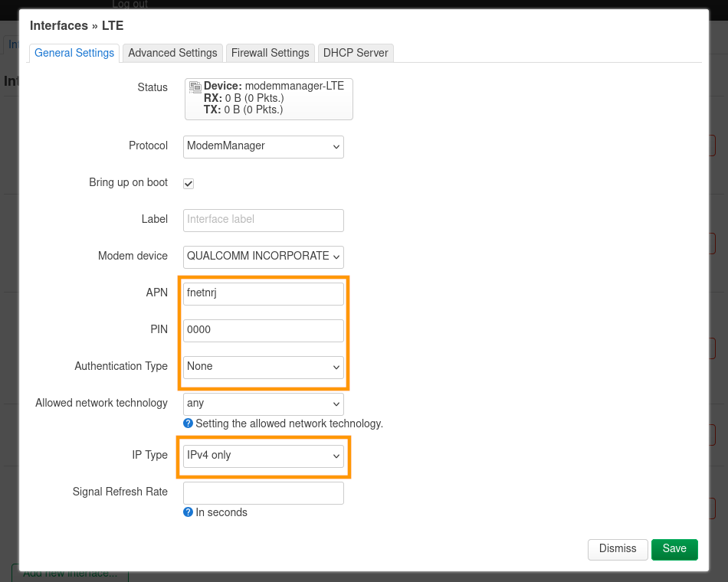Focus the Interface label input field
The width and height of the screenshot is (728, 582).
click(x=264, y=220)
